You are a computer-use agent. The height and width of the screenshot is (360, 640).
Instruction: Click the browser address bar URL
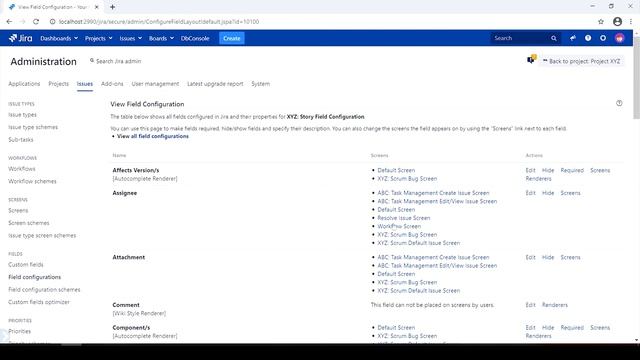(x=159, y=22)
